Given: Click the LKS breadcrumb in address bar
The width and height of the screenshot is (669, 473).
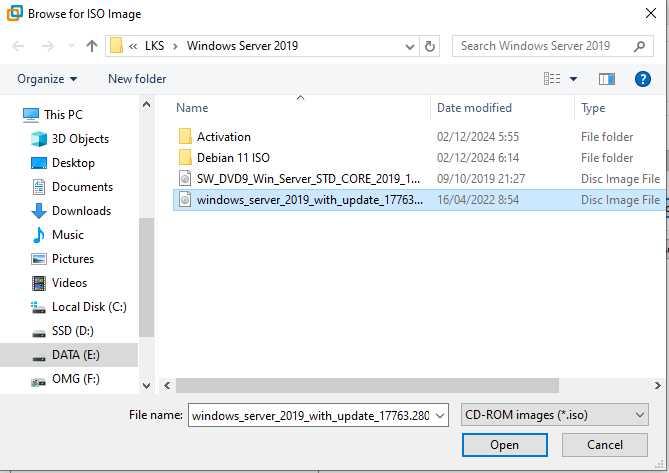Looking at the screenshot, I should tap(154, 46).
